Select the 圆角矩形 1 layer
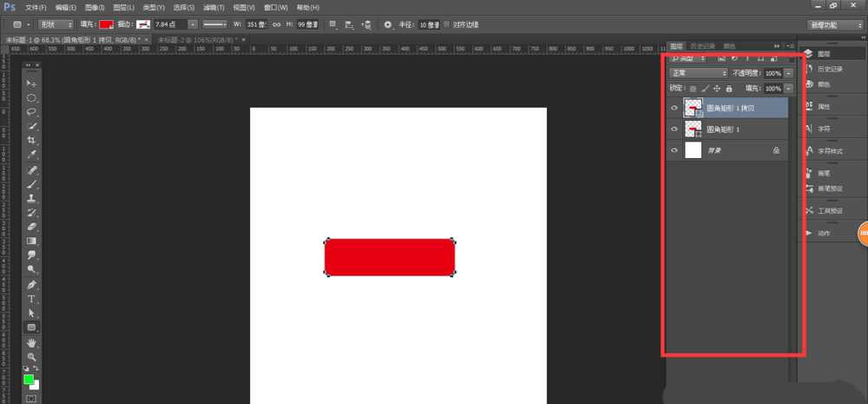868x404 pixels. click(x=729, y=129)
